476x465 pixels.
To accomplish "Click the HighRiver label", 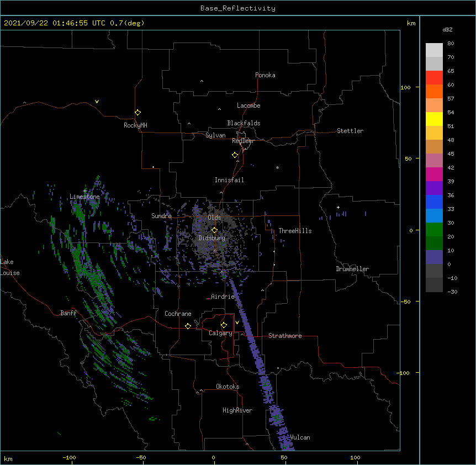I will coord(237,410).
